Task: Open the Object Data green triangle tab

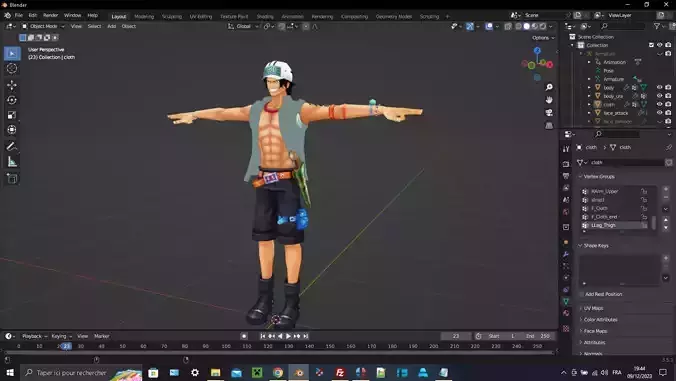Action: [x=566, y=301]
